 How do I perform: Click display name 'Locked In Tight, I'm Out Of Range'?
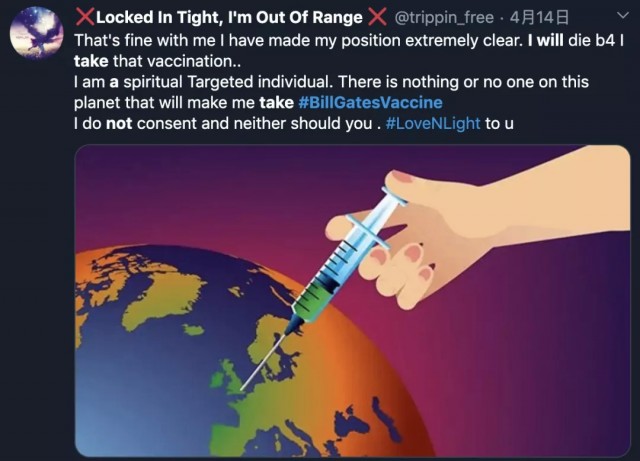pos(229,18)
